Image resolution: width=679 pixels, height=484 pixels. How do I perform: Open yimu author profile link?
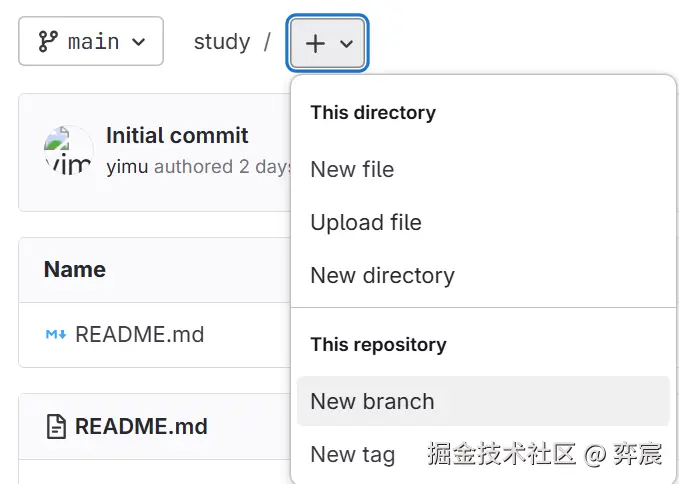tap(127, 167)
